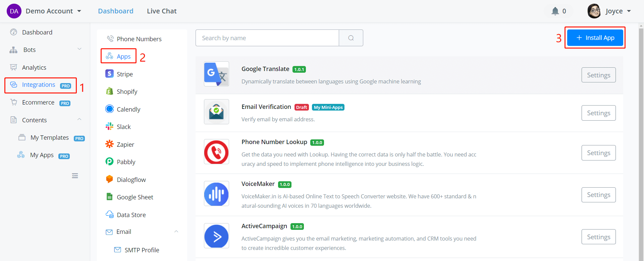Viewport: 644px width, 261px height.
Task: Click the VoiceMaker app logo
Action: pos(216,194)
